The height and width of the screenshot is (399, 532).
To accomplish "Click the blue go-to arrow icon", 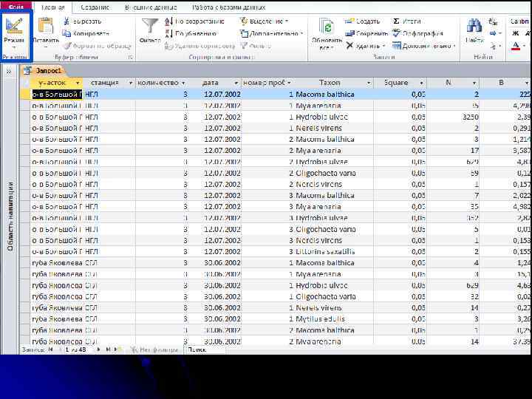I will pos(494,33).
